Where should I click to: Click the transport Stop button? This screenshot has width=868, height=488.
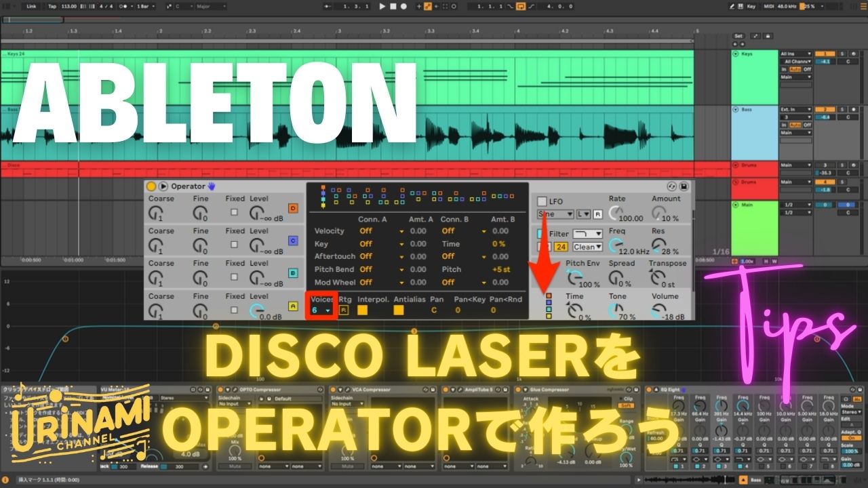[x=393, y=6]
